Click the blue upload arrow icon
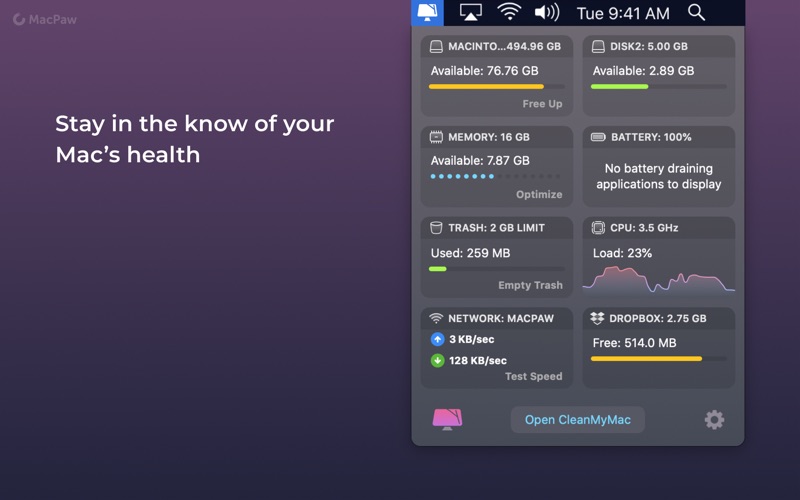800x500 pixels. point(437,339)
